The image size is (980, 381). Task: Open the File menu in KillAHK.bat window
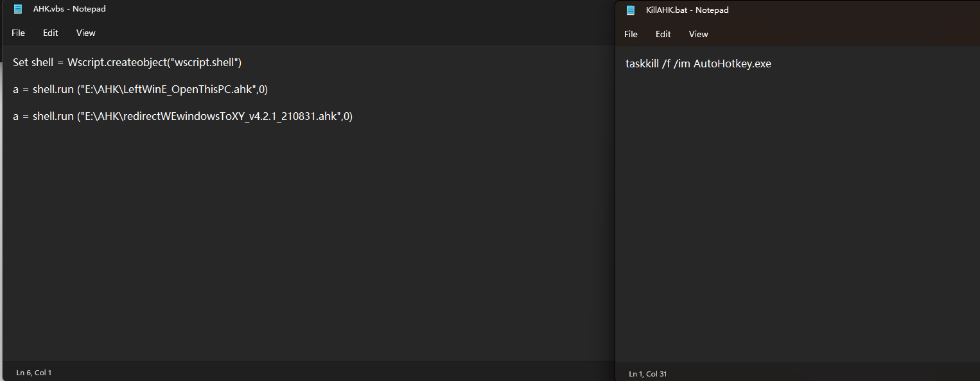[x=631, y=34]
